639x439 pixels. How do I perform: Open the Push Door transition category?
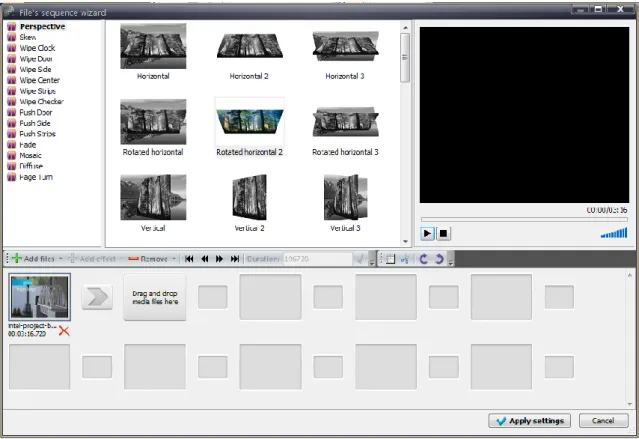tap(36, 112)
